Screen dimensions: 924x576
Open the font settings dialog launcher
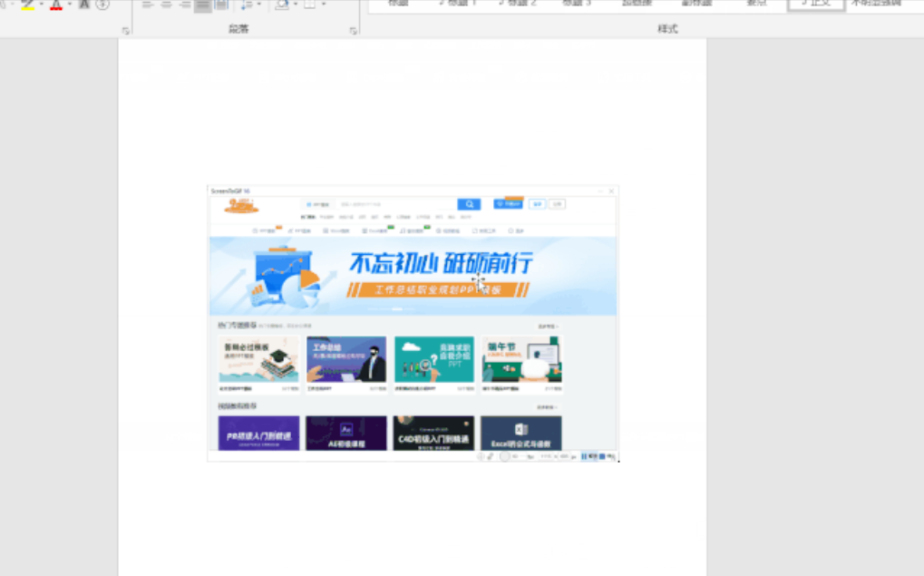pos(125,31)
